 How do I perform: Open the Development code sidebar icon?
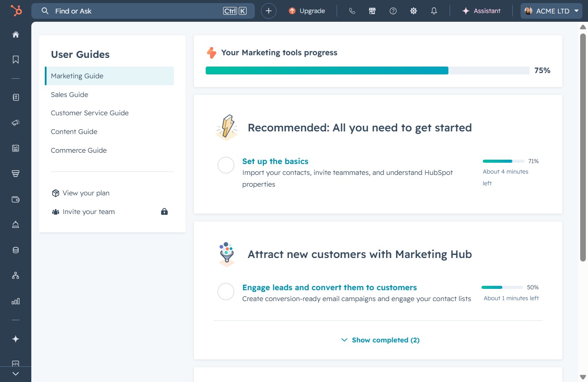tap(16, 364)
